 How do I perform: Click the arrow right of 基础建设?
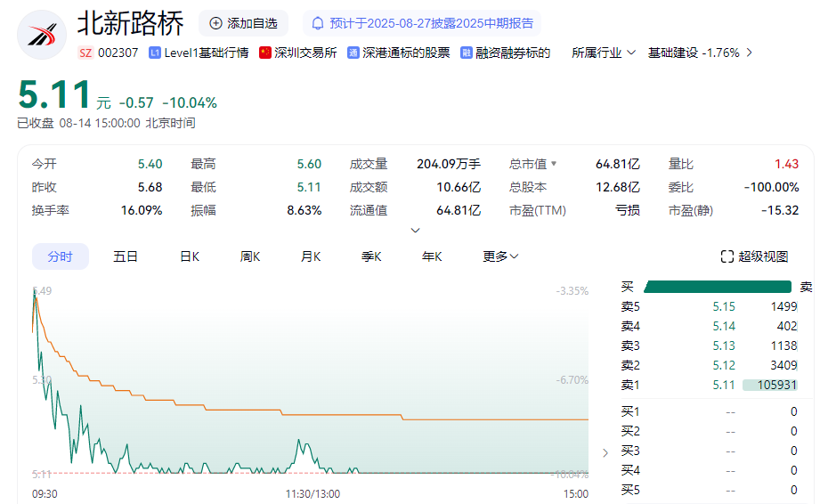click(x=750, y=53)
